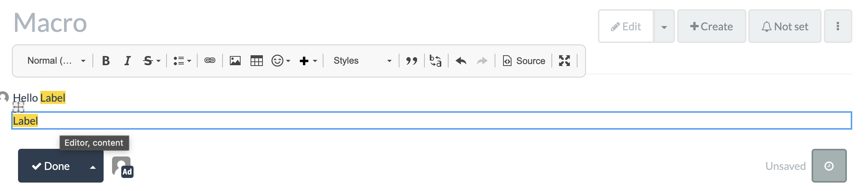
Task: Insert a table from the toolbar
Action: (x=256, y=61)
